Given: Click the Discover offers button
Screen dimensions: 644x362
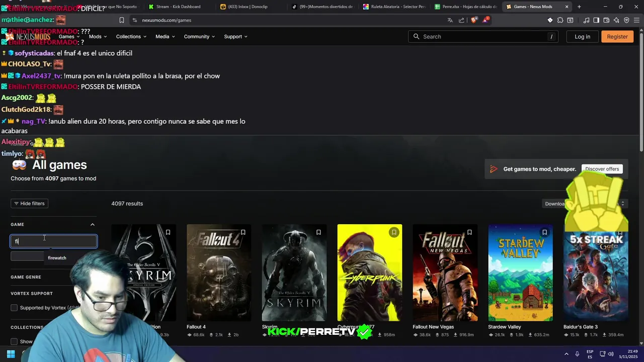Looking at the screenshot, I should click(602, 169).
